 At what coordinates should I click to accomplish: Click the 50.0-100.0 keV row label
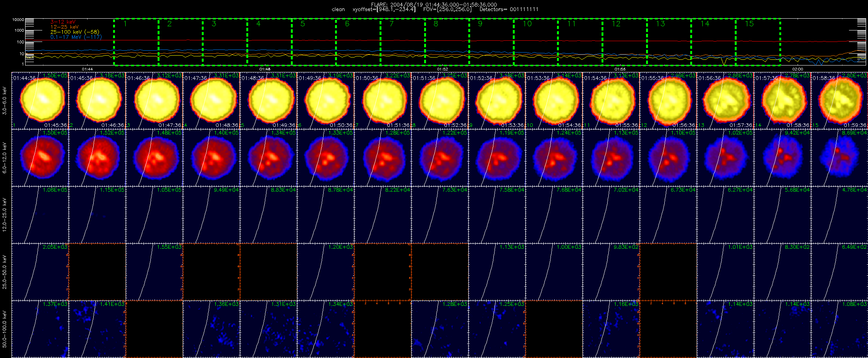pyautogui.click(x=5, y=329)
